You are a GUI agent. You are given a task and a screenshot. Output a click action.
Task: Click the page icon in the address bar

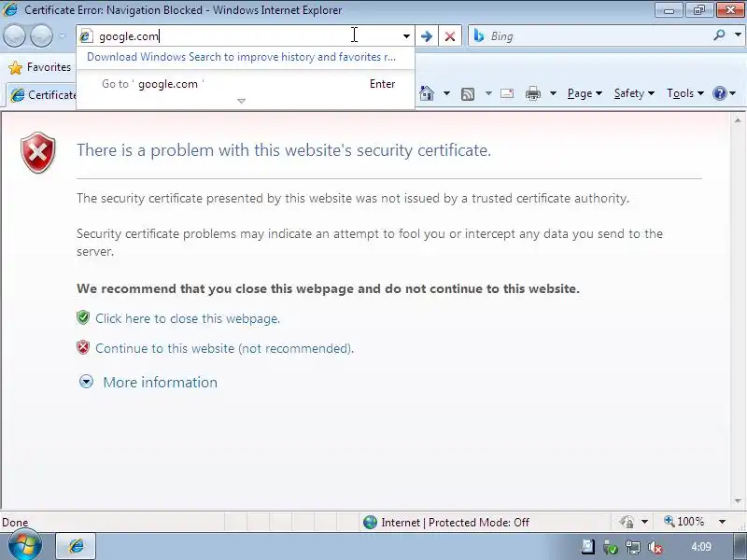point(86,36)
